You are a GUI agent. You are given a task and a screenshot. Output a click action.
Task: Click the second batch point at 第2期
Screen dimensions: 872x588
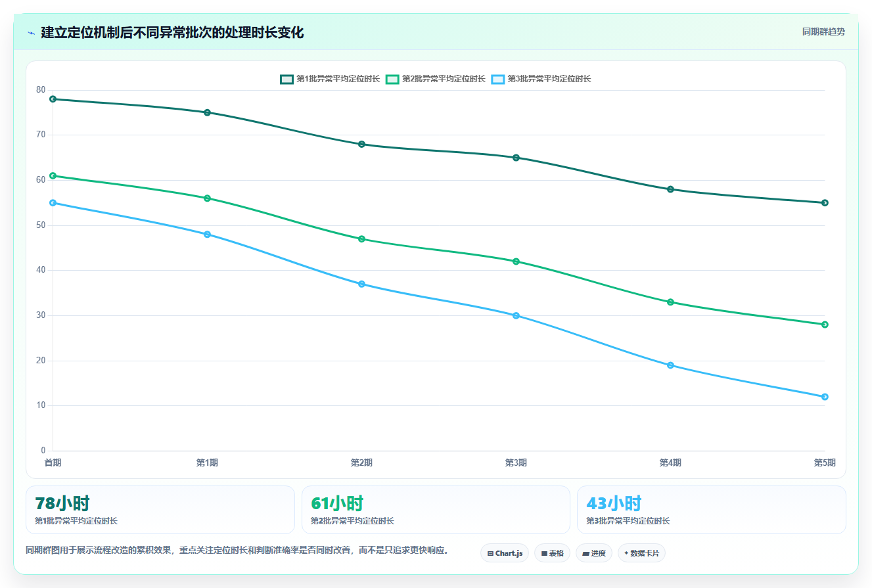click(361, 239)
